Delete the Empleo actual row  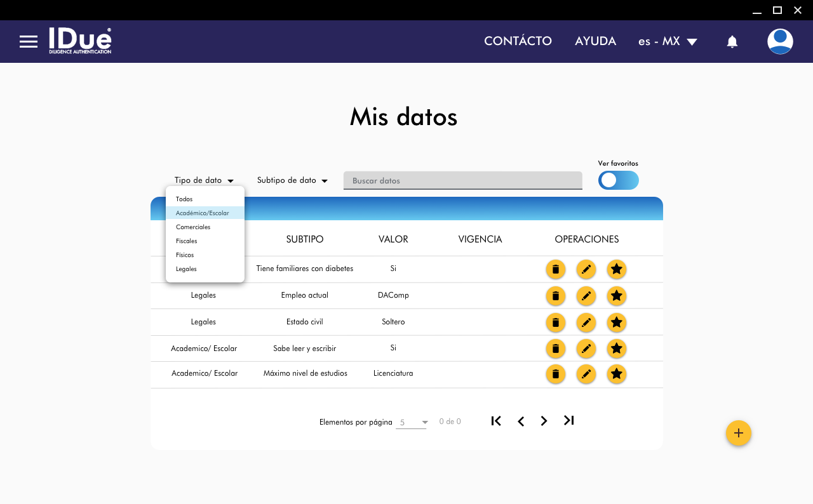tap(555, 296)
